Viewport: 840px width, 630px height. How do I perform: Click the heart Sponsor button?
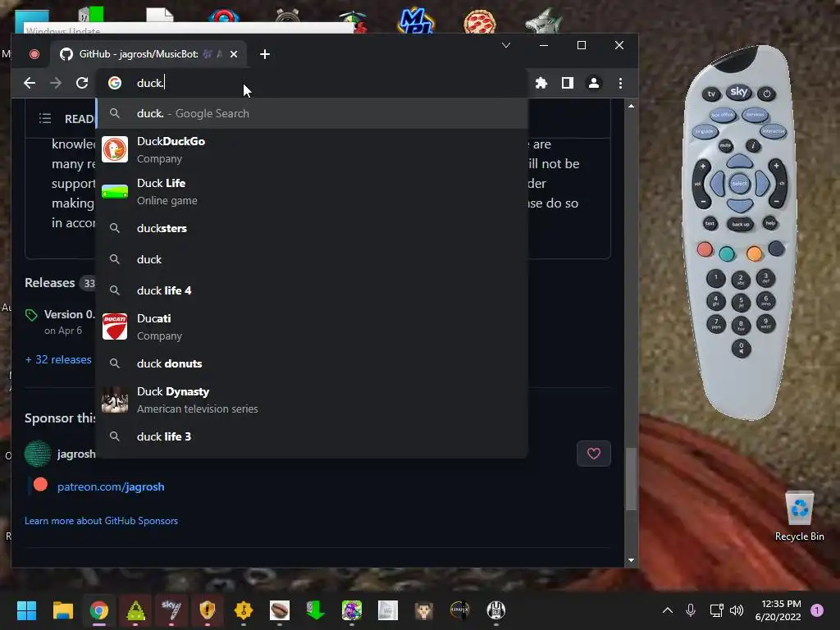point(594,454)
